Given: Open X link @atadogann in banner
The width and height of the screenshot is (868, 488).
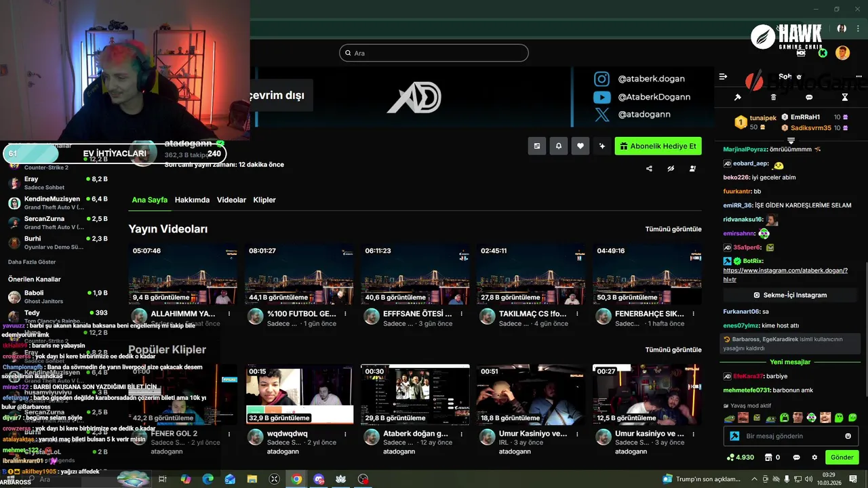Looking at the screenshot, I should click(632, 115).
